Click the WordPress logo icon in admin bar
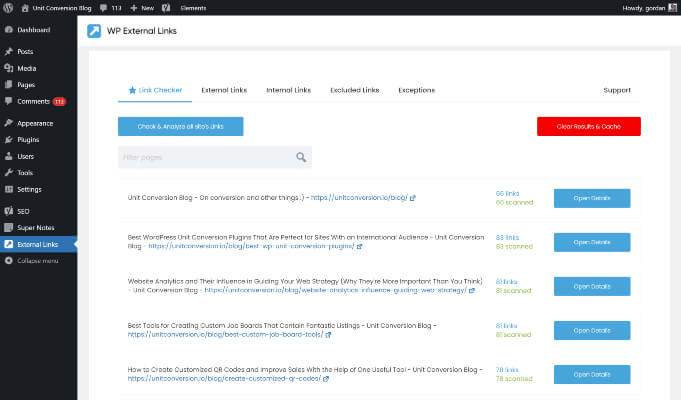 coord(8,8)
